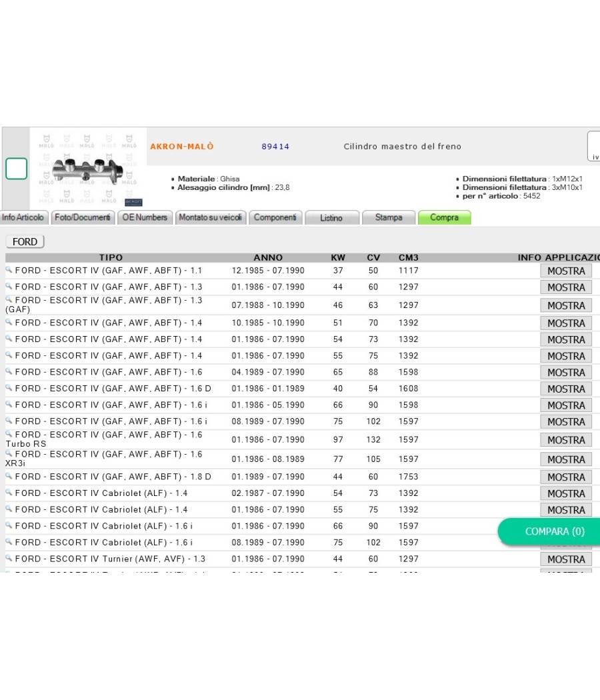This screenshot has width=600, height=700.
Task: Open the Listino tab
Action: [332, 218]
